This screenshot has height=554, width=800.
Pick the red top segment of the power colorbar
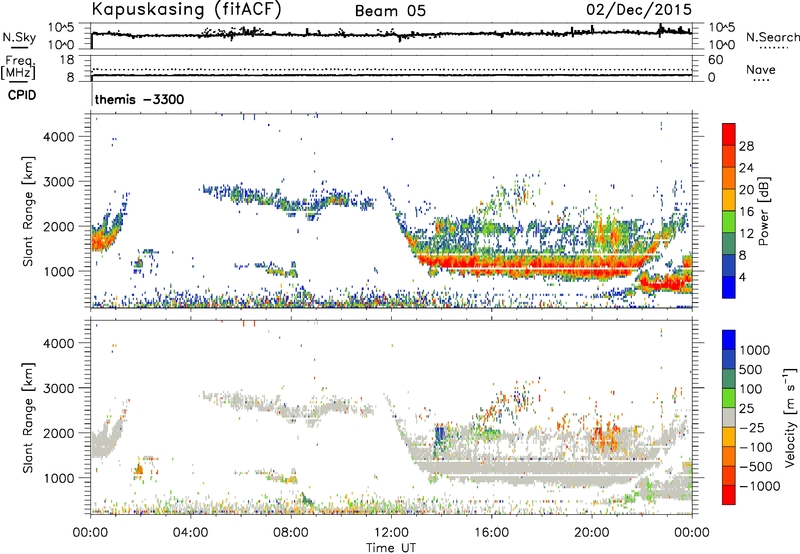click(729, 134)
